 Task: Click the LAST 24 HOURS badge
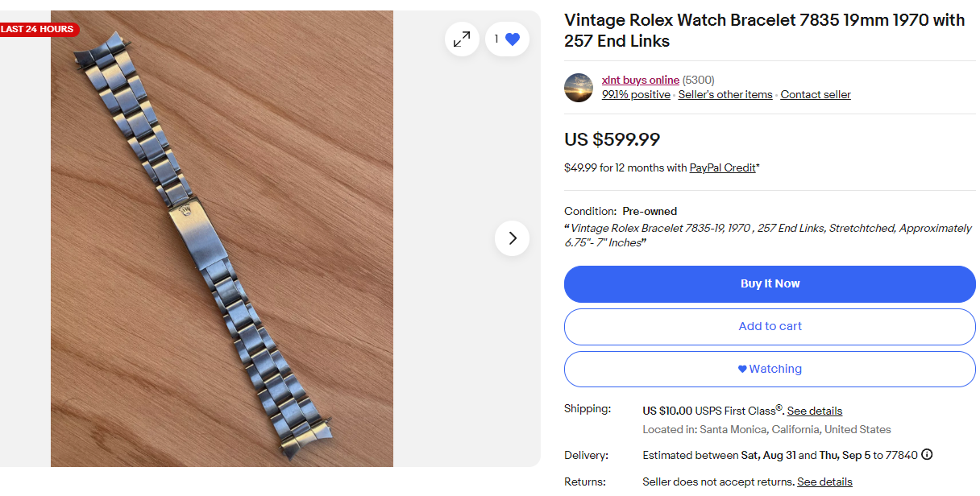pyautogui.click(x=38, y=30)
